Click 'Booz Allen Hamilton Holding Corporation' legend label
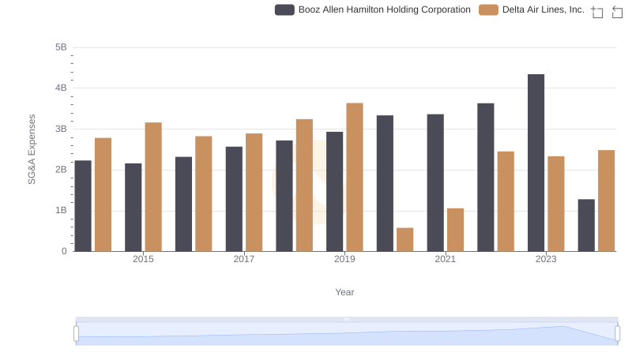 [x=385, y=9]
